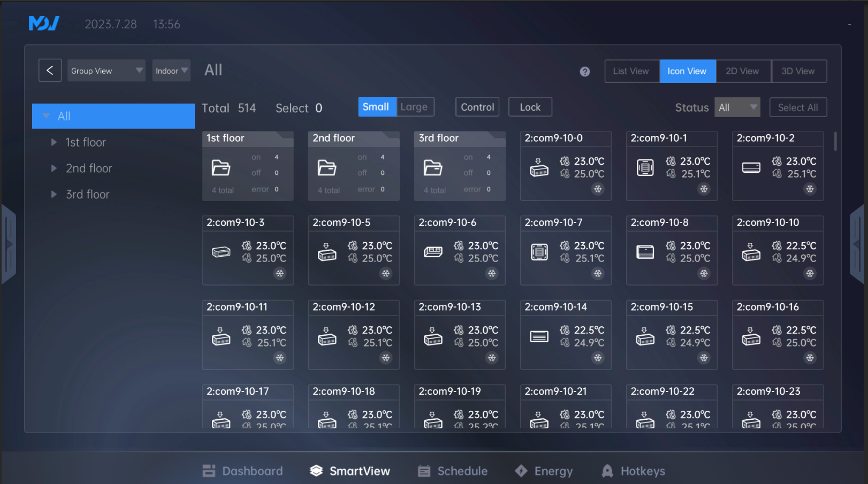
Task: Click cooling mode snowflake on 2:com9-10-10
Action: coord(810,273)
